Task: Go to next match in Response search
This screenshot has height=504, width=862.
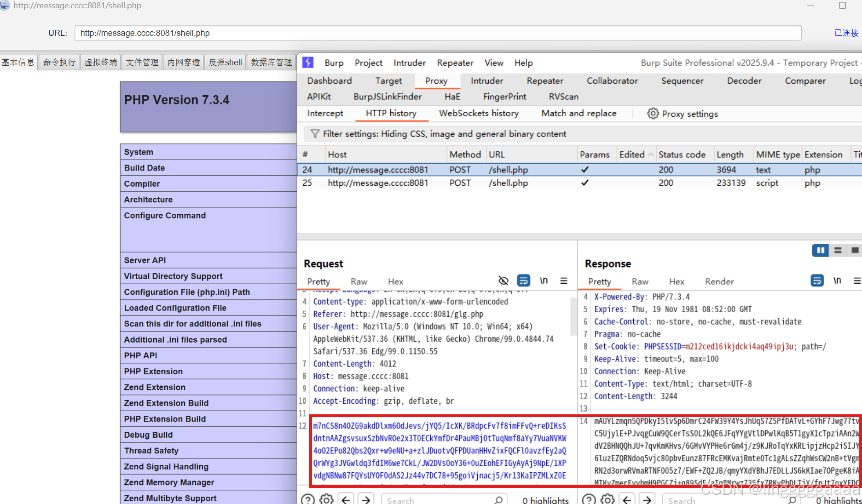Action: (647, 499)
